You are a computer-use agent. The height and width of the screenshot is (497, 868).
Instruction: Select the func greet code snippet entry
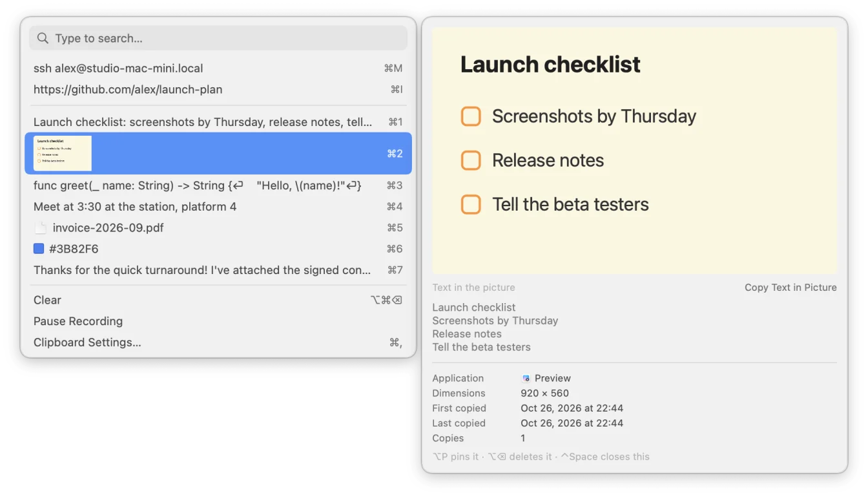(x=218, y=185)
